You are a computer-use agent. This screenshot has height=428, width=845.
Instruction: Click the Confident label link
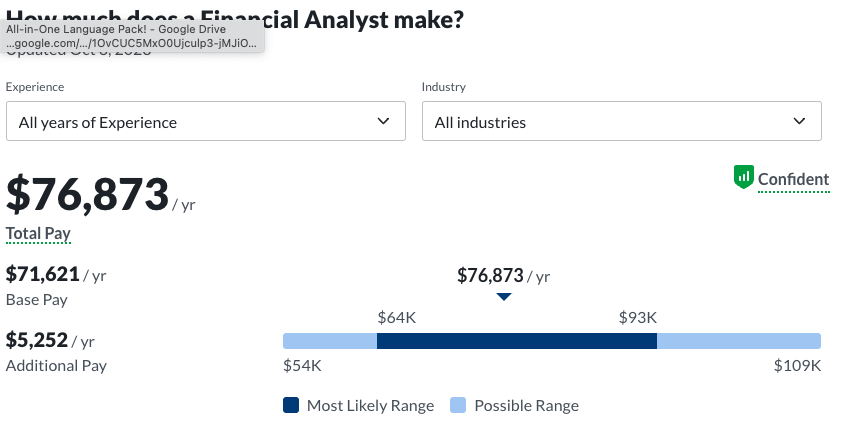[793, 180]
